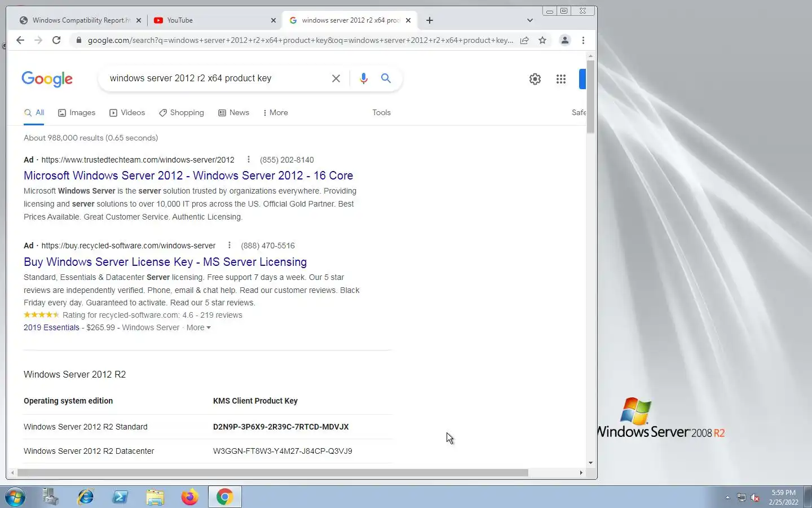
Task: Open Windows Explorer folder from taskbar
Action: (155, 497)
